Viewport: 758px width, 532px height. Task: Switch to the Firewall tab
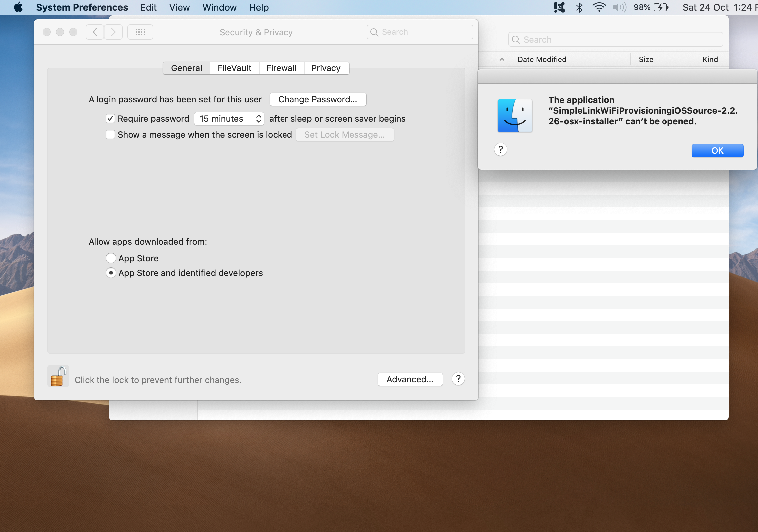pos(281,68)
